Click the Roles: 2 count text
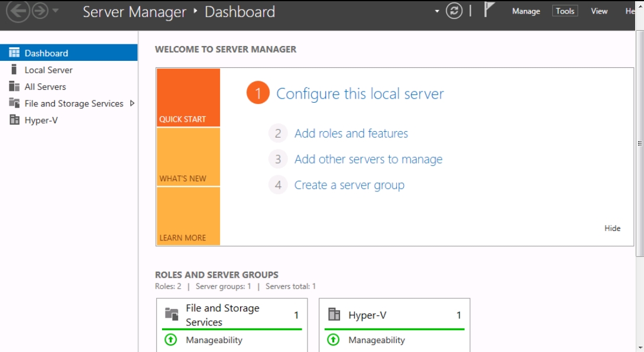The width and height of the screenshot is (644, 352). (x=168, y=286)
